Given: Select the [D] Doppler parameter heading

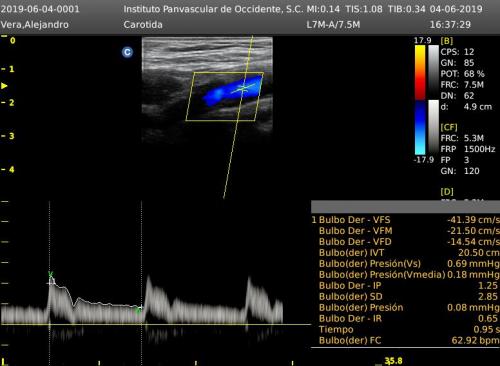Looking at the screenshot, I should pyautogui.click(x=447, y=192).
